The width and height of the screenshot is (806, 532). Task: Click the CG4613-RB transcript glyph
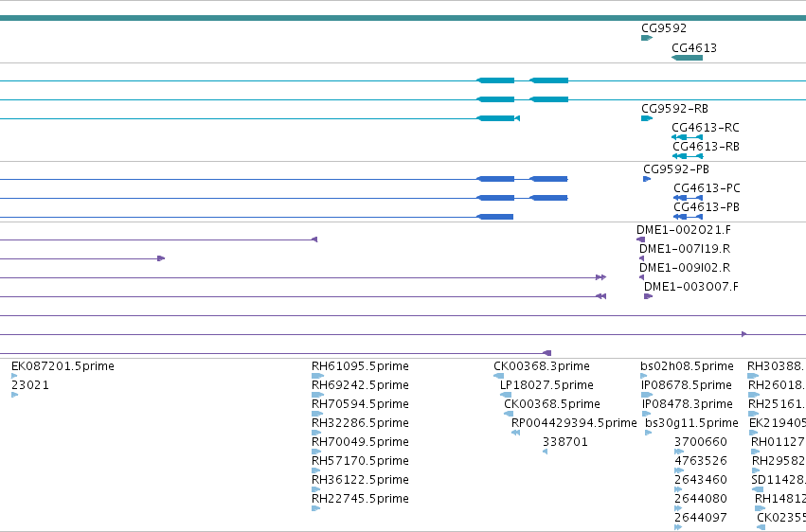(x=688, y=156)
